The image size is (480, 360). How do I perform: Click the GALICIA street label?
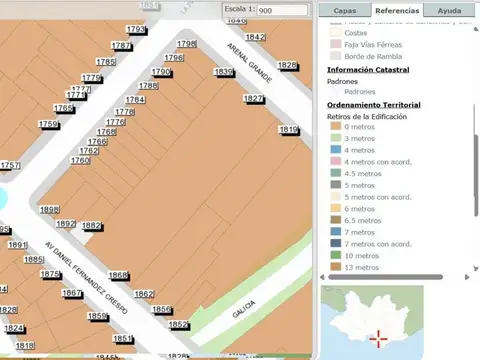click(244, 309)
